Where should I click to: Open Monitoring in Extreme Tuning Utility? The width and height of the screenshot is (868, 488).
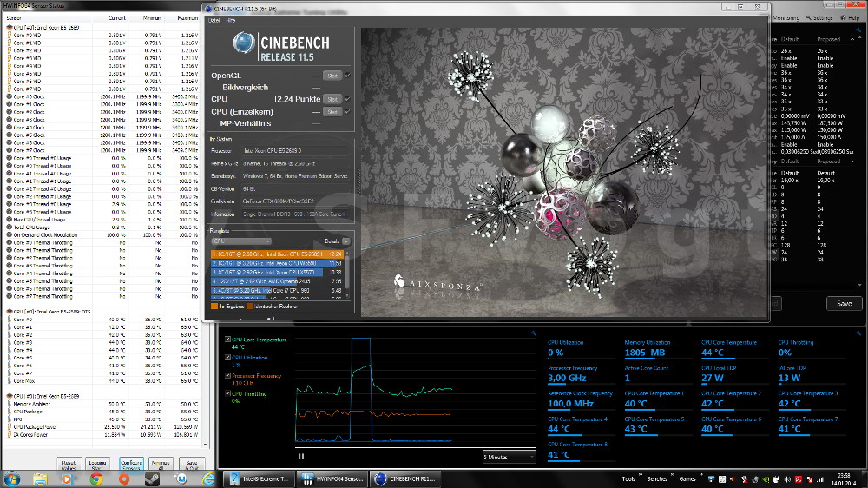[x=786, y=17]
